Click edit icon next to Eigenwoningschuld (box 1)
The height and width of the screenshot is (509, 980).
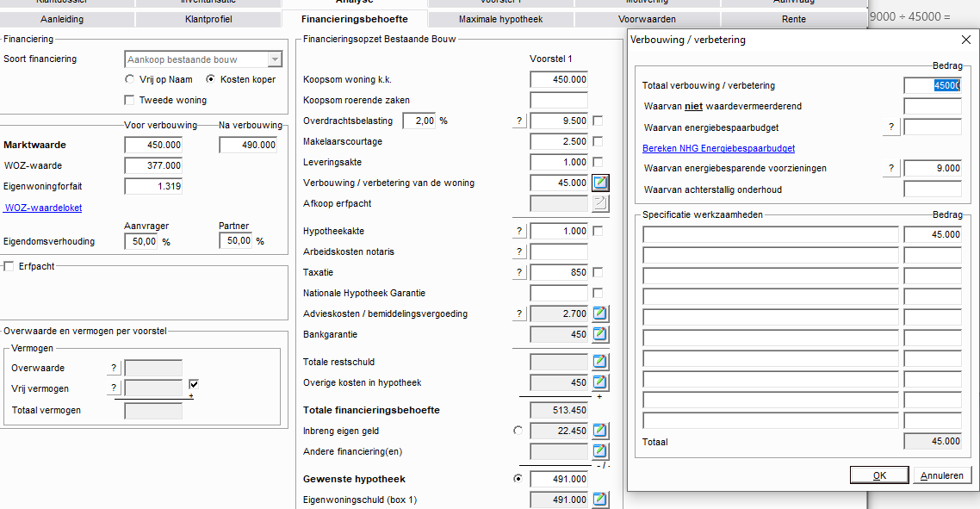coord(600,500)
